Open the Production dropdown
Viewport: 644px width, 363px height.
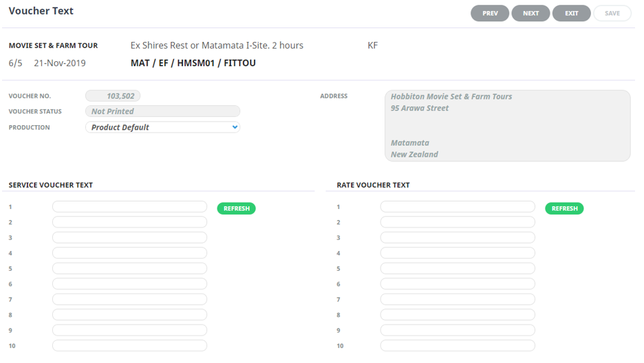pyautogui.click(x=162, y=127)
